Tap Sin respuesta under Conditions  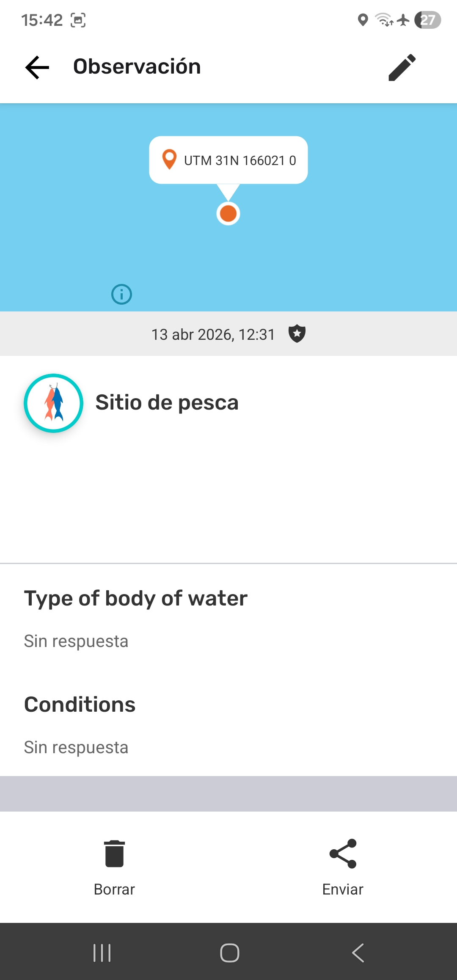76,747
